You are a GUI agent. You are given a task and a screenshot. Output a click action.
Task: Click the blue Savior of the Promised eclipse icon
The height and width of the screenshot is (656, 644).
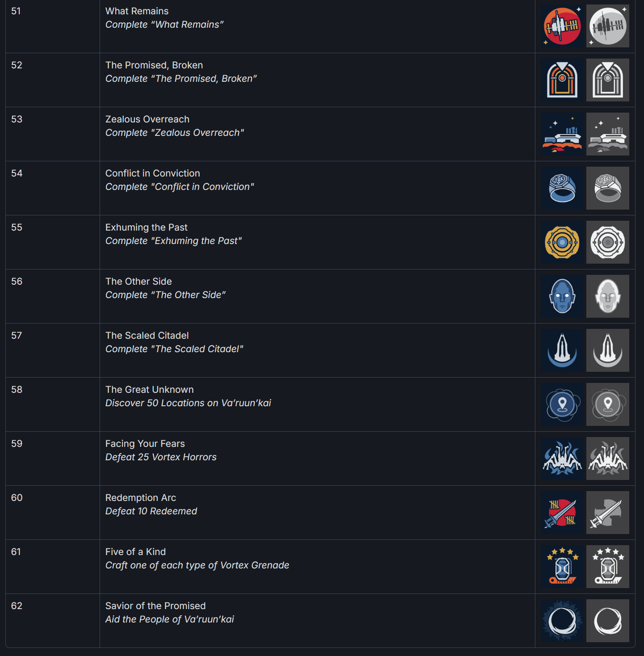(562, 621)
